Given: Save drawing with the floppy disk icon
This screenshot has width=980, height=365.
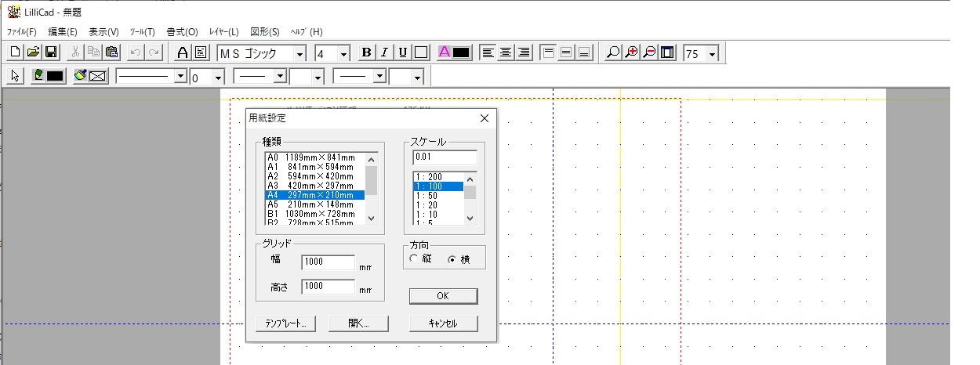Looking at the screenshot, I should [x=50, y=52].
